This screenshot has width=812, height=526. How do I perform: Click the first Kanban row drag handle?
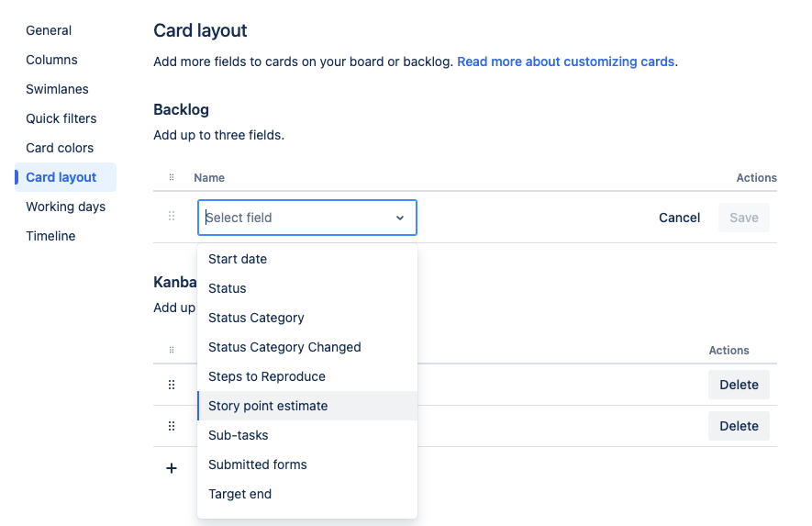[x=172, y=385]
